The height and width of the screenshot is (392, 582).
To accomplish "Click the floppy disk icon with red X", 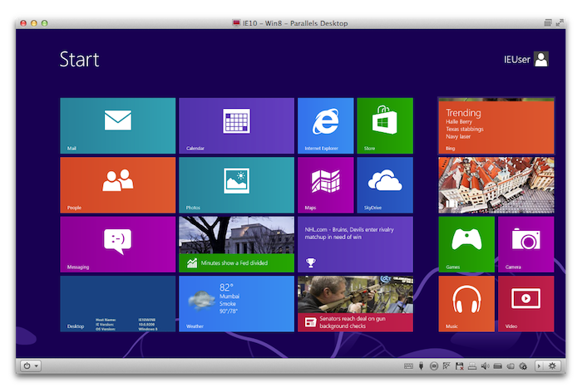I will click(x=460, y=366).
